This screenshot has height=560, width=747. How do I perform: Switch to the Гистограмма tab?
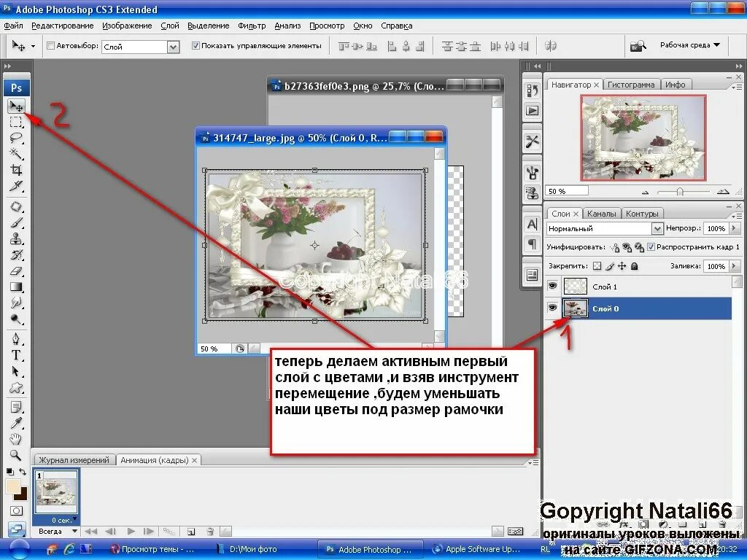pos(631,85)
